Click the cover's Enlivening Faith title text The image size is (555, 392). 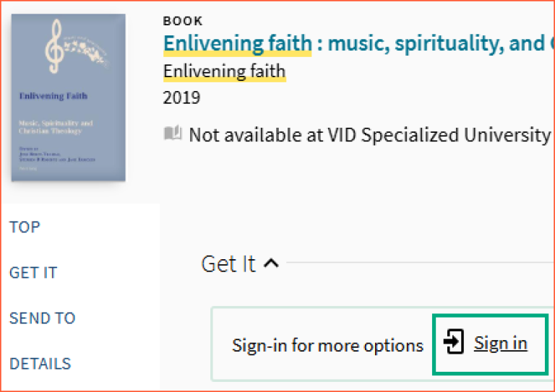tap(50, 95)
